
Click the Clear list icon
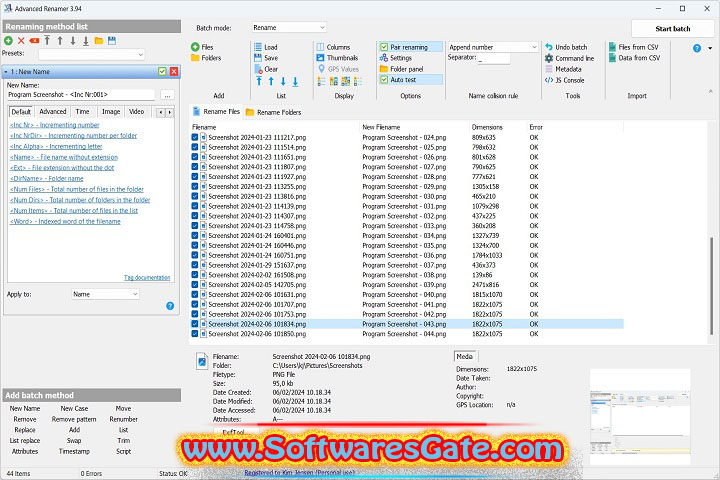[259, 69]
